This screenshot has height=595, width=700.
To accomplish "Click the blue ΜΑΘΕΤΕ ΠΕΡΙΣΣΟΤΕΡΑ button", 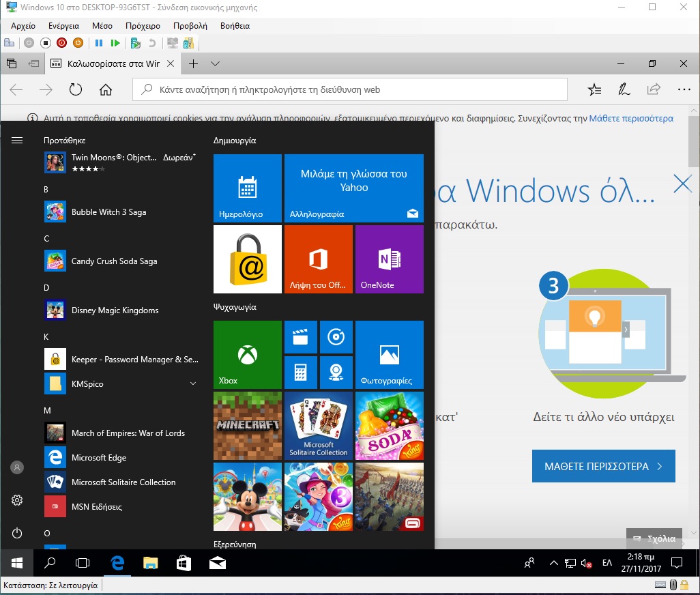I will 604,466.
